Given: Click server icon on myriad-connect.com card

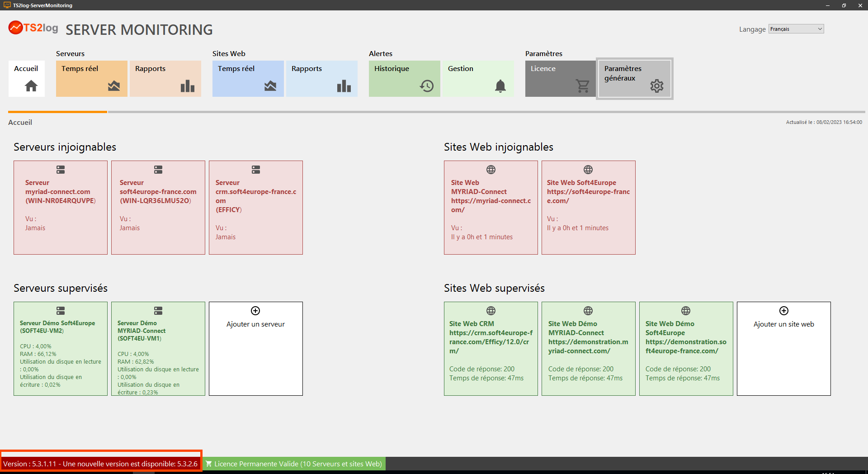Looking at the screenshot, I should 61,170.
